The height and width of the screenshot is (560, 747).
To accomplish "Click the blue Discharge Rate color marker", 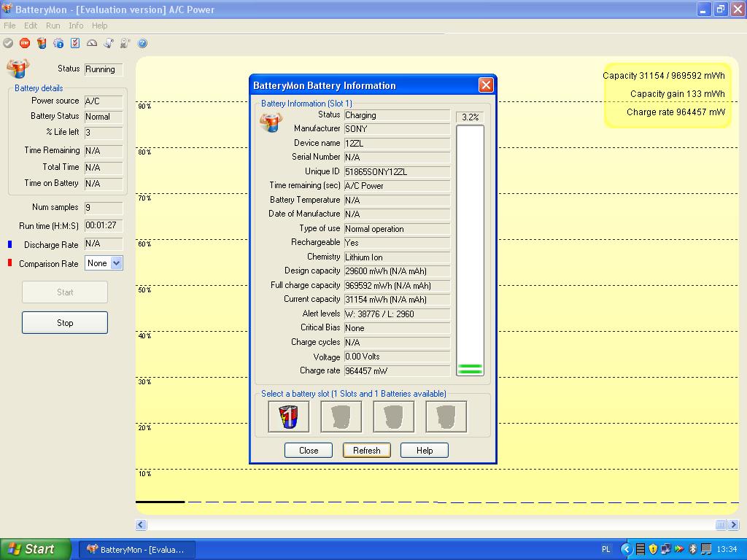I will tap(9, 244).
